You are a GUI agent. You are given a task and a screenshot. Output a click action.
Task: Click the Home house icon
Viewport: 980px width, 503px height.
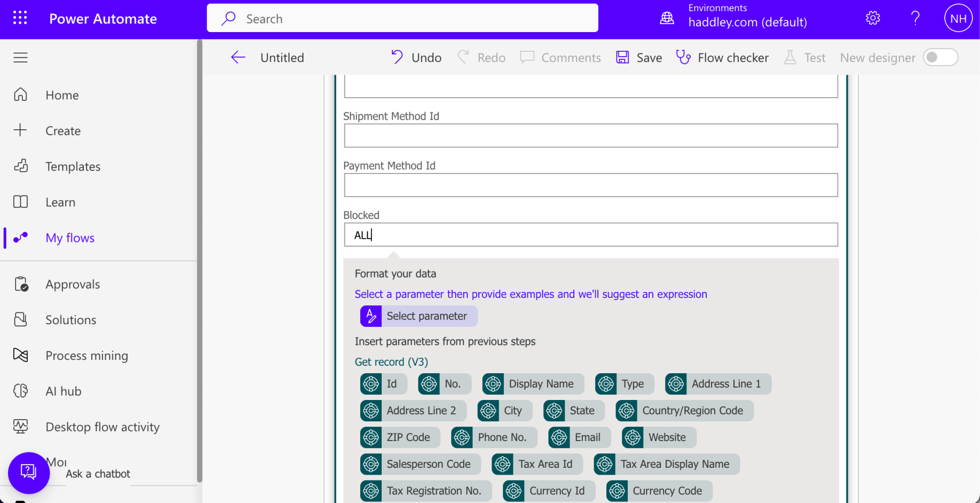(20, 95)
